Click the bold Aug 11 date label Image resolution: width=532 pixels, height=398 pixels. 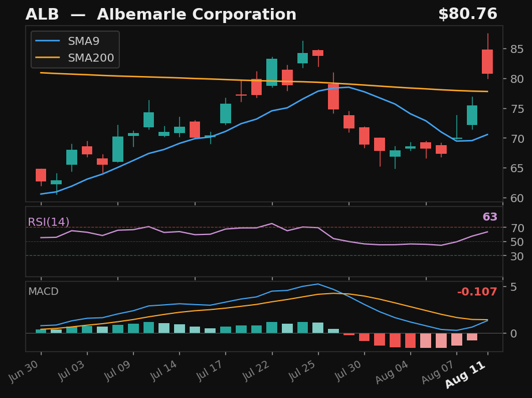[x=465, y=374]
